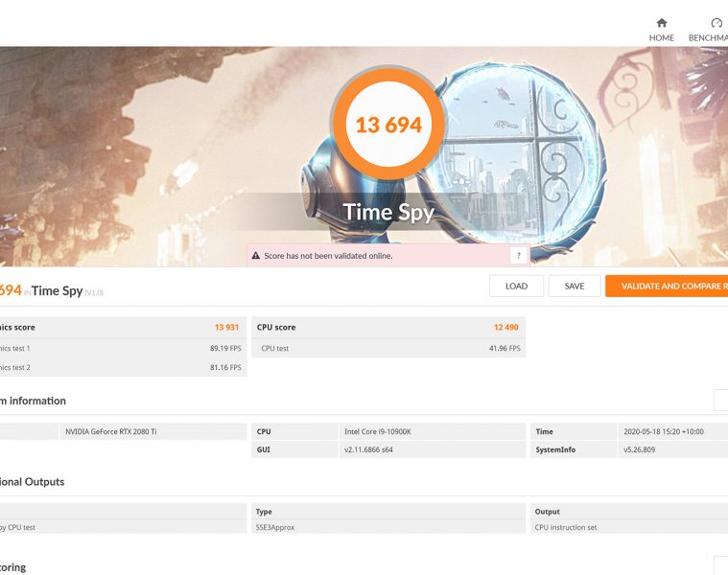Click the 89.19 FPS result
728x575 pixels.
(225, 348)
